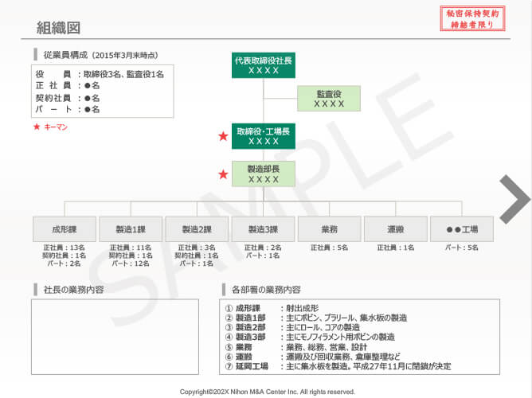Select the 監査役 box
Viewport: 532px width, 398px height.
329,98
